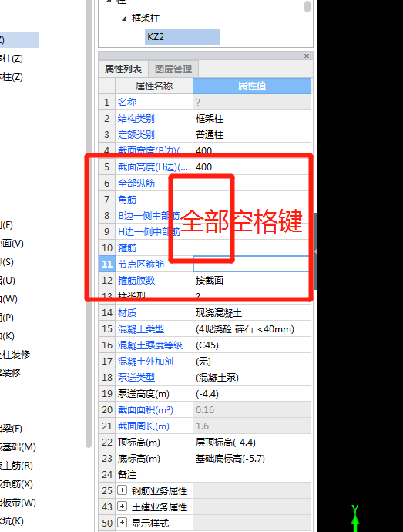Click the 泵送高度(m) value (-4.4)

[x=252, y=393]
